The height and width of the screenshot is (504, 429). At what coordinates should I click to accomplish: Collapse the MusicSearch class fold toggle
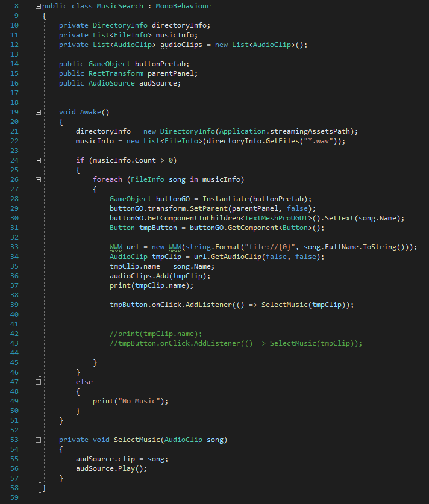click(39, 6)
